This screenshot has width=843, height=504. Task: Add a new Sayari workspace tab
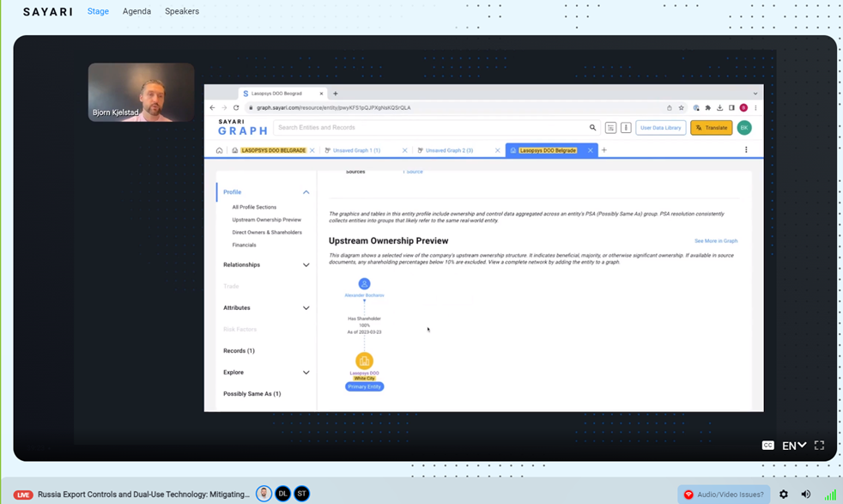coord(604,150)
